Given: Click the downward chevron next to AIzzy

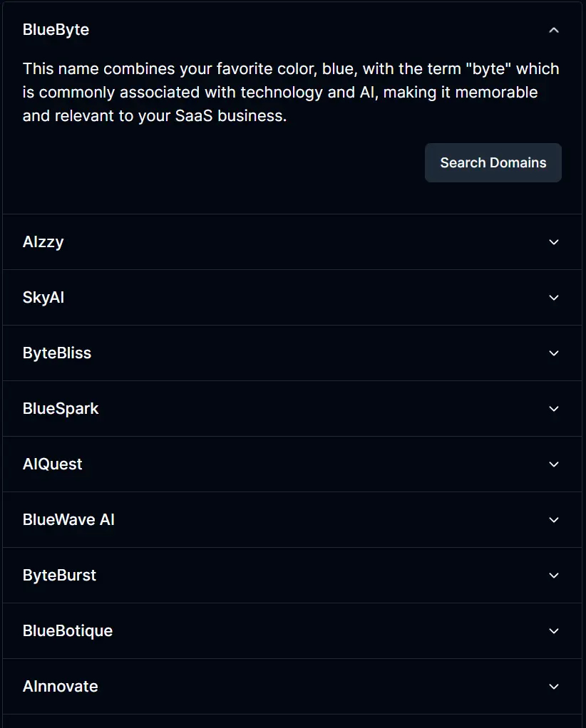Looking at the screenshot, I should (x=554, y=242).
